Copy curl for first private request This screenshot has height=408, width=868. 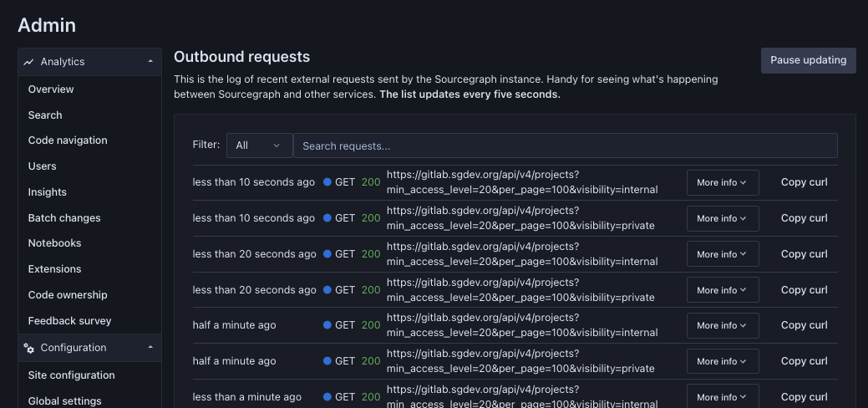(x=804, y=218)
